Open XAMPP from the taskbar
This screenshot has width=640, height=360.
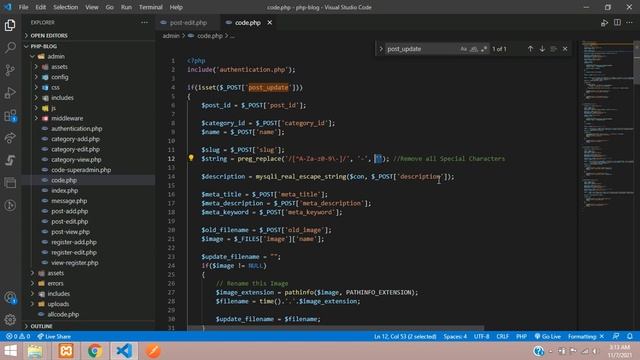[x=66, y=351]
